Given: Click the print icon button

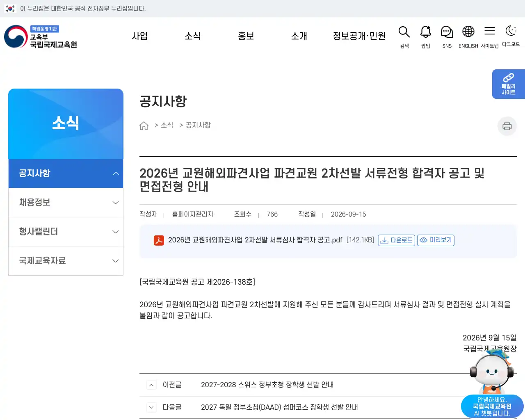Looking at the screenshot, I should point(507,126).
